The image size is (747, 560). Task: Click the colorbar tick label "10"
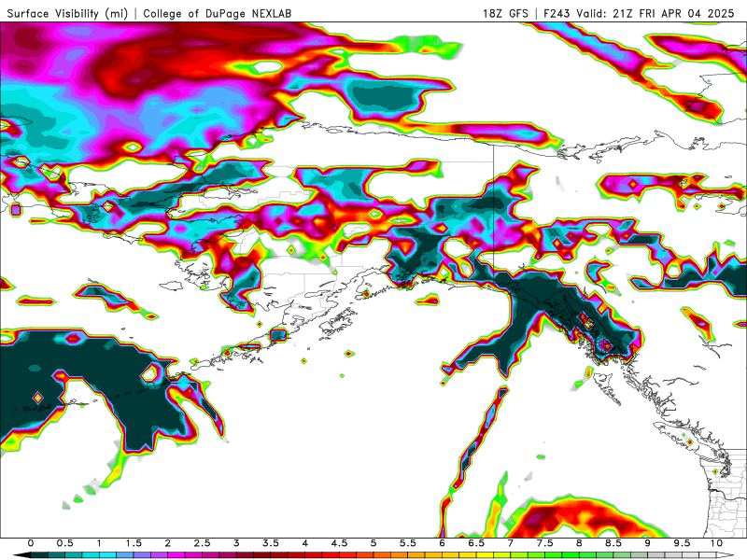[x=716, y=543]
